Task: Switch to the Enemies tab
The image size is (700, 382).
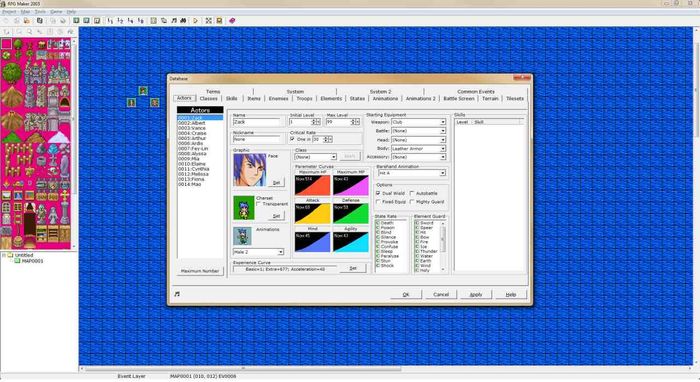Action: [278, 98]
